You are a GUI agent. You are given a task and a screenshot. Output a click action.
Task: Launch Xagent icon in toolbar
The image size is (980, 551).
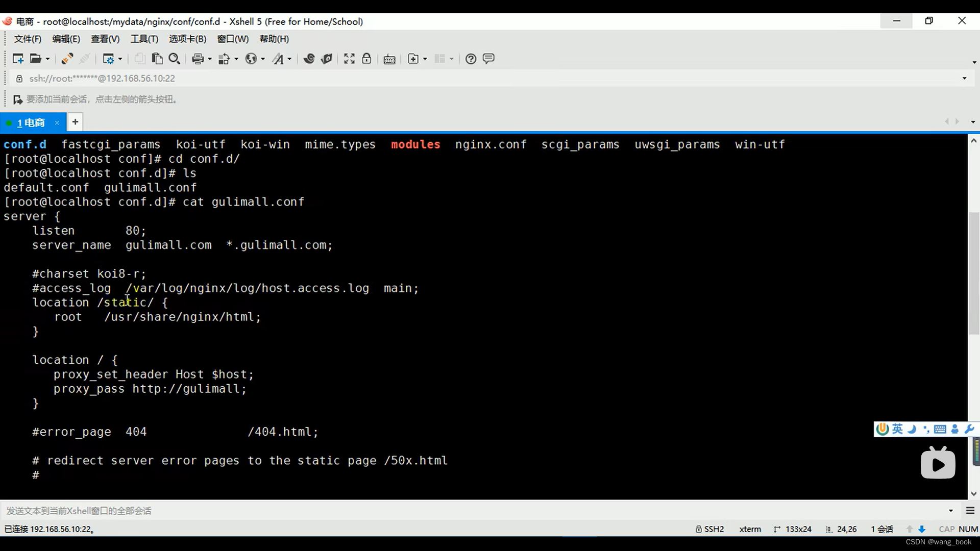[x=327, y=59]
